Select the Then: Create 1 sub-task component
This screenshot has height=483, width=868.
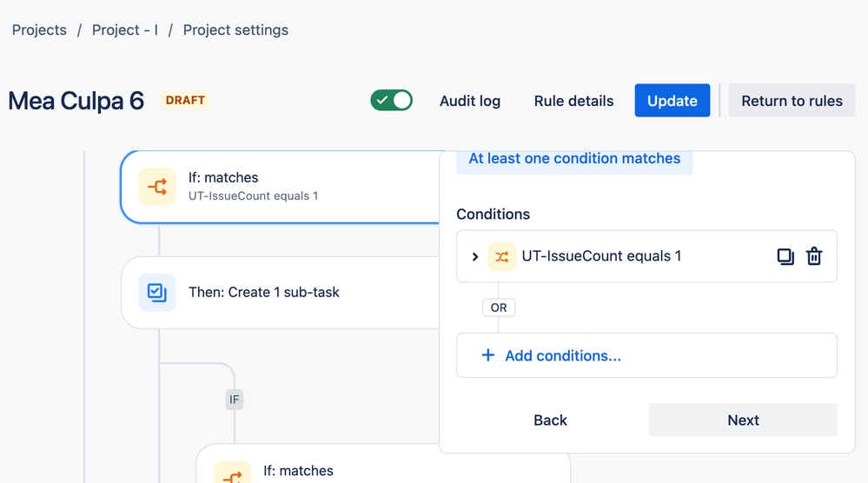click(280, 293)
